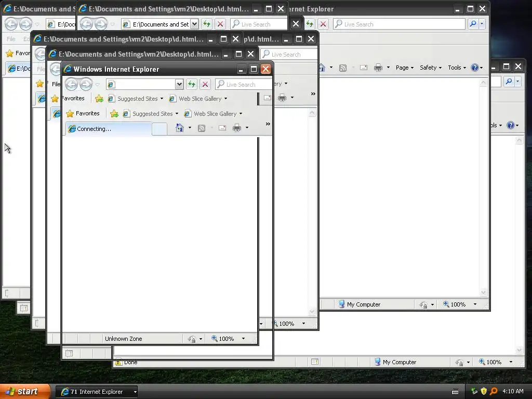
Task: Click Back arrow in top-left background window
Action: (11, 24)
